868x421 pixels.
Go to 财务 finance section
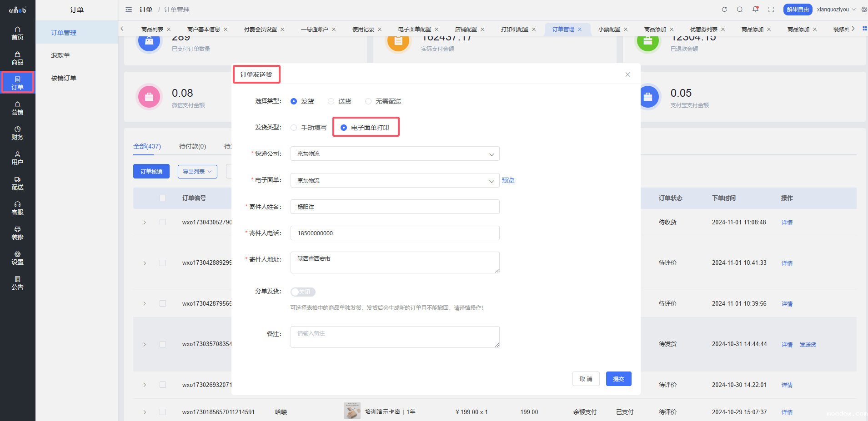[17, 133]
